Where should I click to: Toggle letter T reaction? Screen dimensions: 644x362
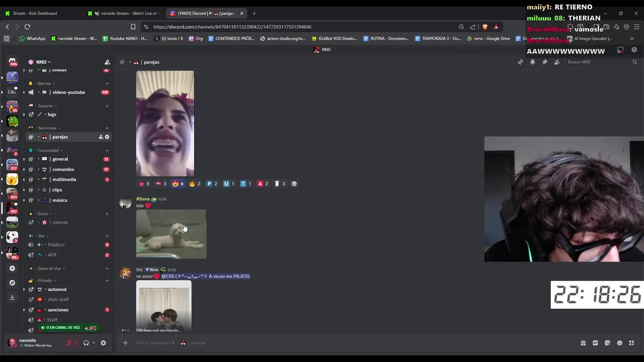pyautogui.click(x=246, y=184)
